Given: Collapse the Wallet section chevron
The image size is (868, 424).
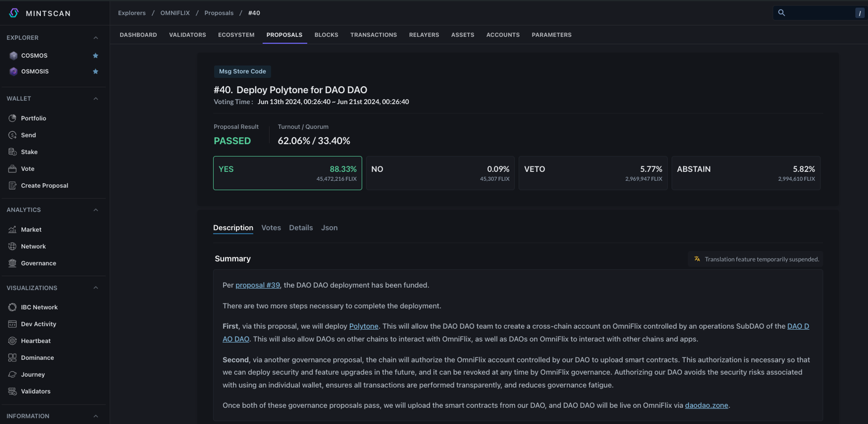Looking at the screenshot, I should coord(95,98).
